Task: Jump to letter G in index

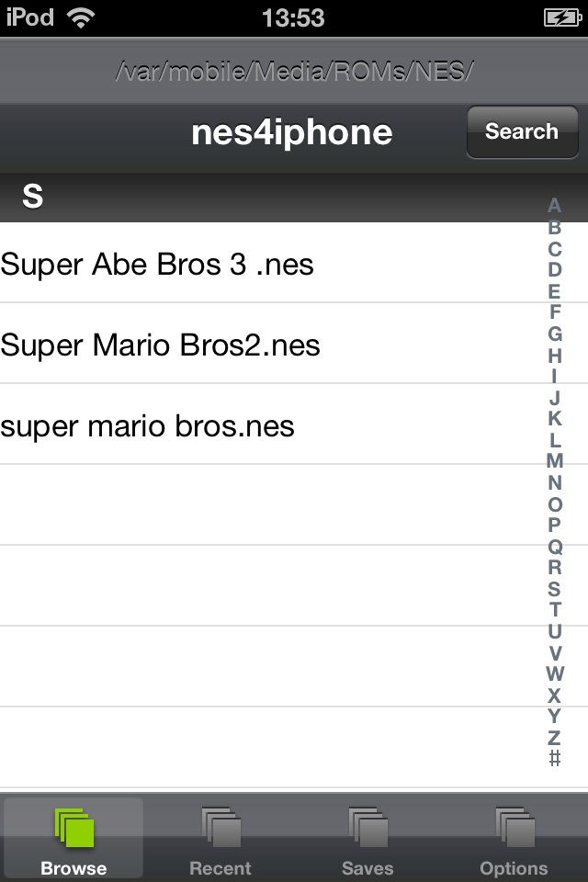Action: pyautogui.click(x=554, y=334)
